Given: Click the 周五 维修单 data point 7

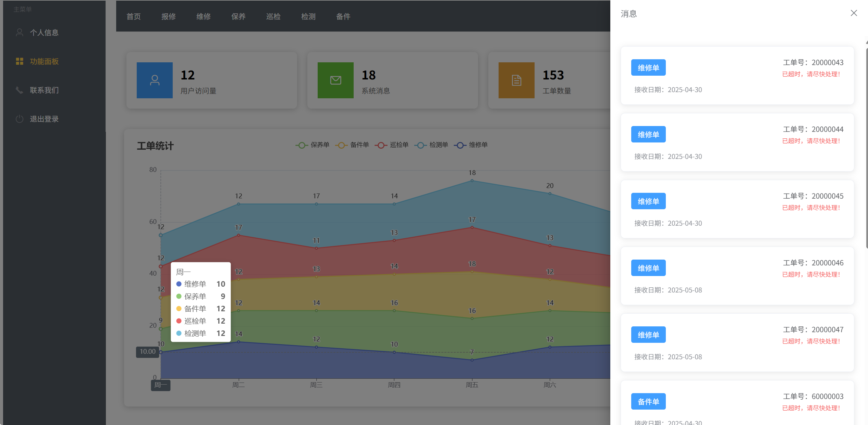Looking at the screenshot, I should (x=472, y=360).
